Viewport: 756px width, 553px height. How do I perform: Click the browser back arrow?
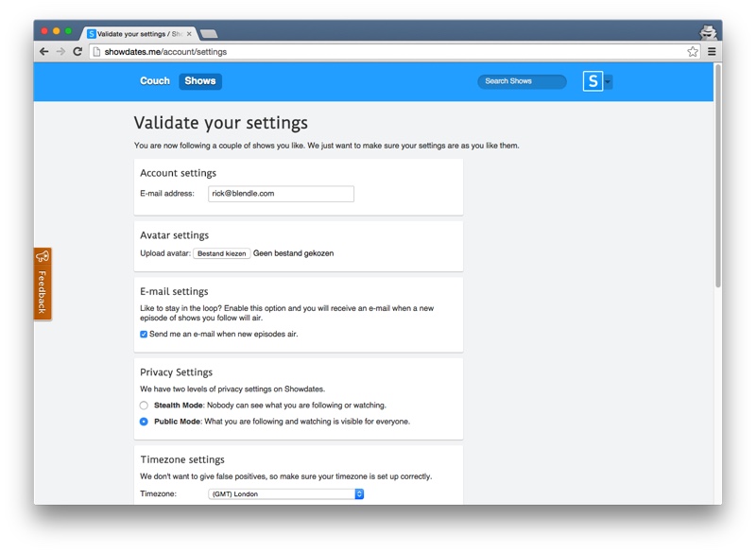pyautogui.click(x=44, y=52)
